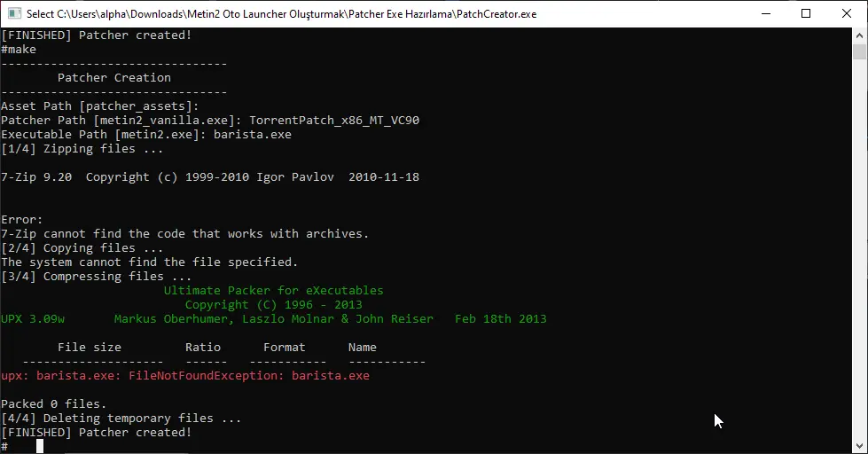
Task: Click the vertical scrollbar thumb
Action: click(859, 51)
